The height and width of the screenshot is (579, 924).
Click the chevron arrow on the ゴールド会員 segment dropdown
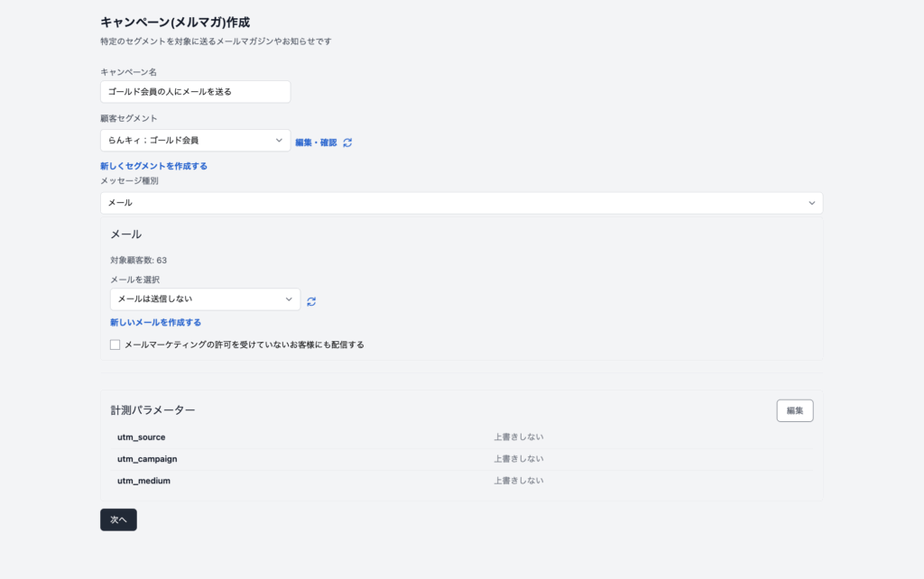(x=279, y=141)
